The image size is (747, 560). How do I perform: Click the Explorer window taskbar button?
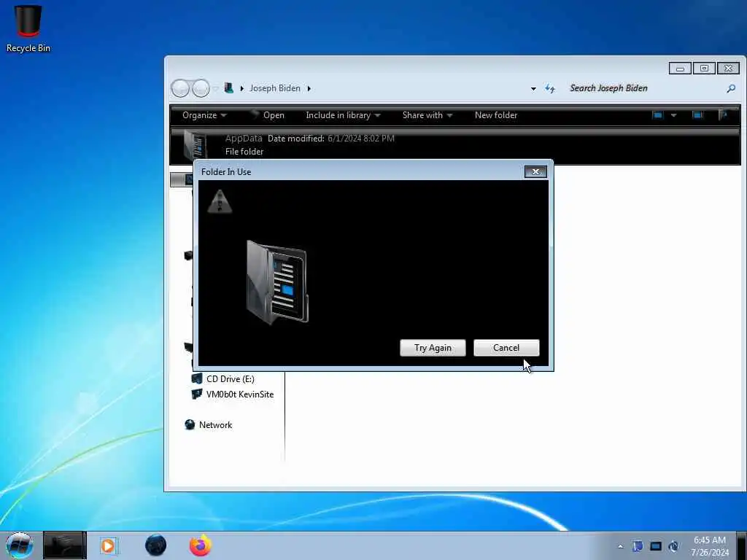tap(65, 545)
